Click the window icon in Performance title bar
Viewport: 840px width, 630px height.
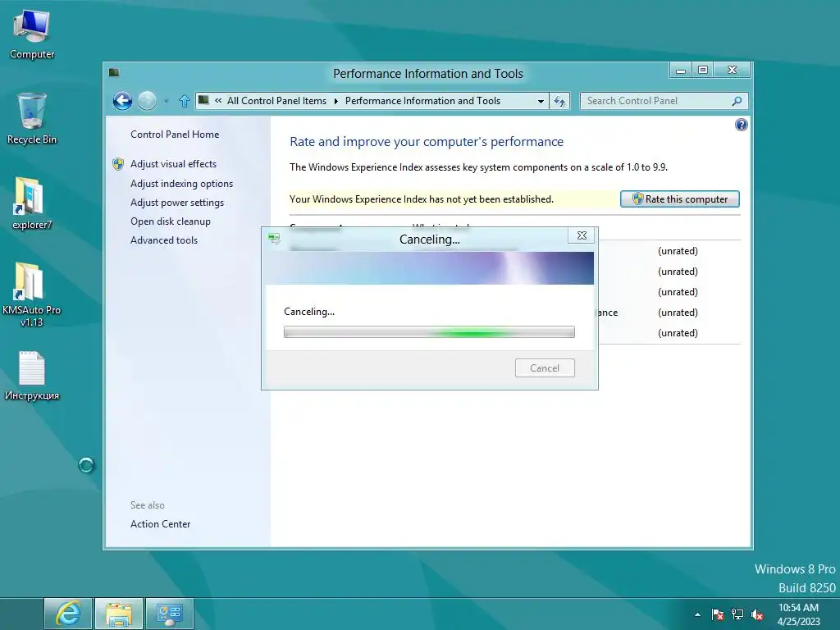point(113,72)
